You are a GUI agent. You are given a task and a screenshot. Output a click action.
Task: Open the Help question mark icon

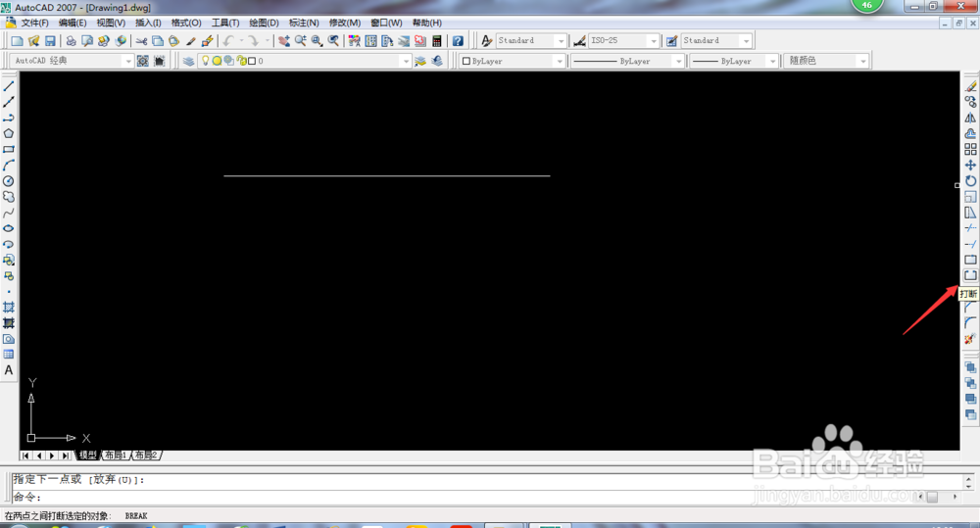coord(458,40)
